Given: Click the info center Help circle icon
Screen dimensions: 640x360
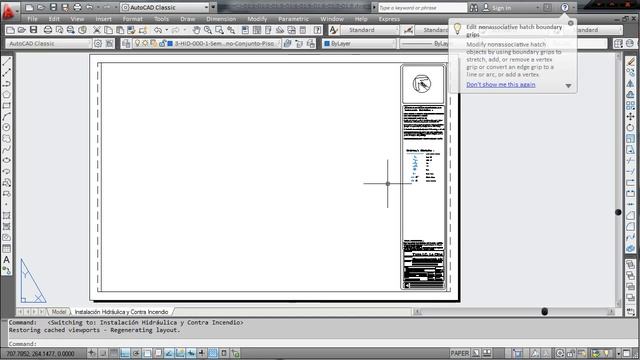Looking at the screenshot, I should click(x=564, y=7).
